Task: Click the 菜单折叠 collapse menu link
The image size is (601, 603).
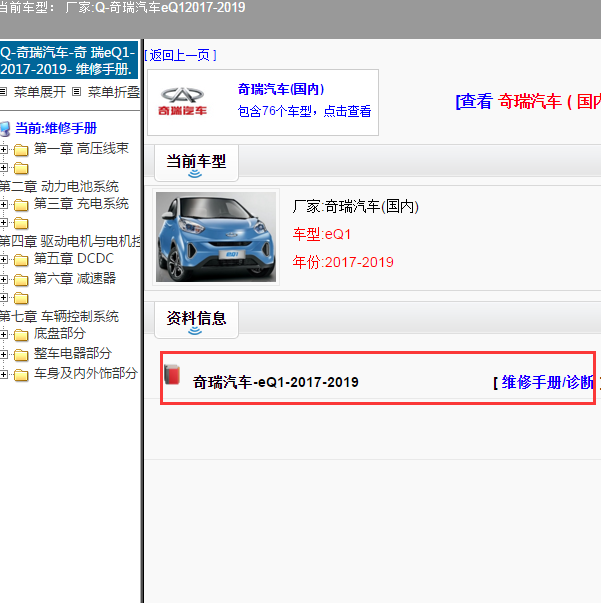Action: pos(114,92)
